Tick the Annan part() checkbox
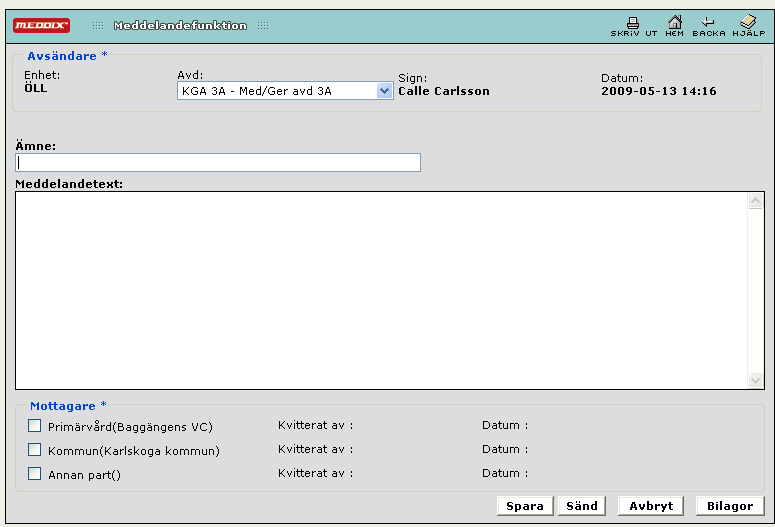The width and height of the screenshot is (775, 527). tap(35, 474)
